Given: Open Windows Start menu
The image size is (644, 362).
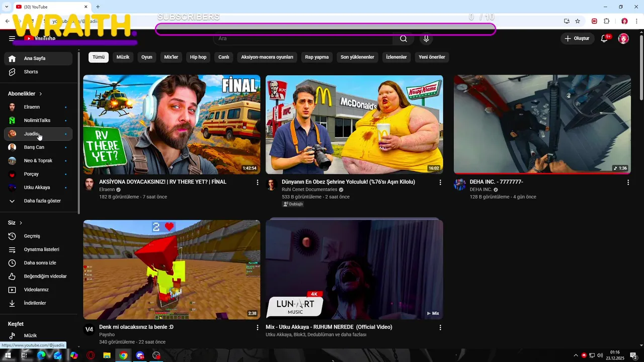Looking at the screenshot, I should [x=8, y=355].
